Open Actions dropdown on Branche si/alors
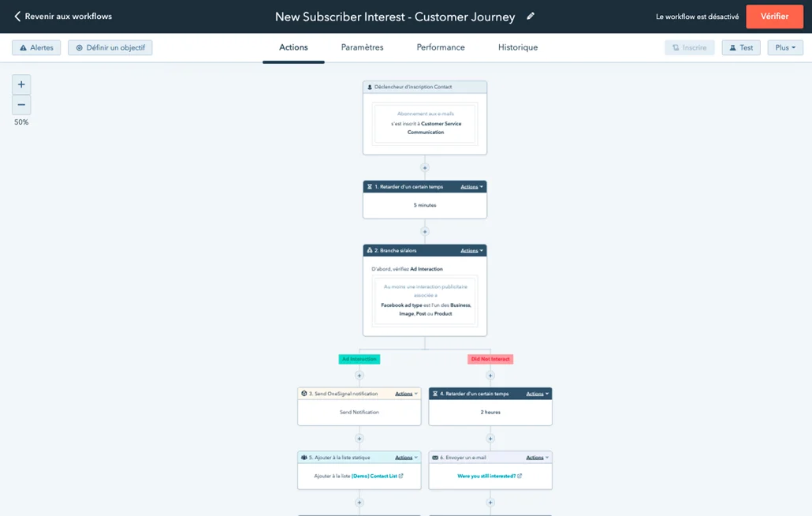The image size is (812, 516). click(x=471, y=250)
